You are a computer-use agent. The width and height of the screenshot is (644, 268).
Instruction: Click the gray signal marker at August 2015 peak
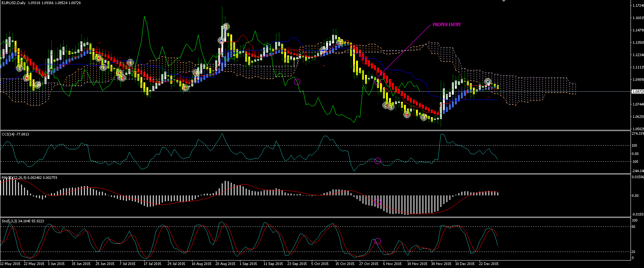[226, 27]
